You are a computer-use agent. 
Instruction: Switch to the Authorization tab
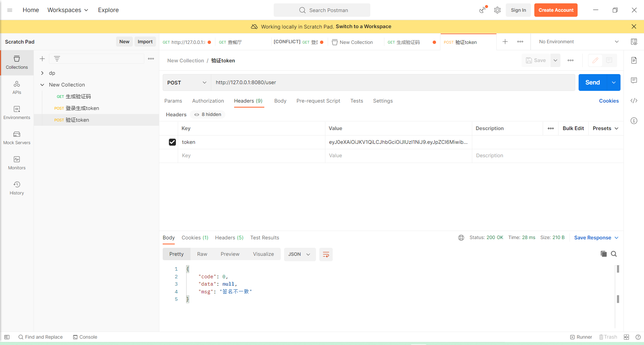point(208,101)
